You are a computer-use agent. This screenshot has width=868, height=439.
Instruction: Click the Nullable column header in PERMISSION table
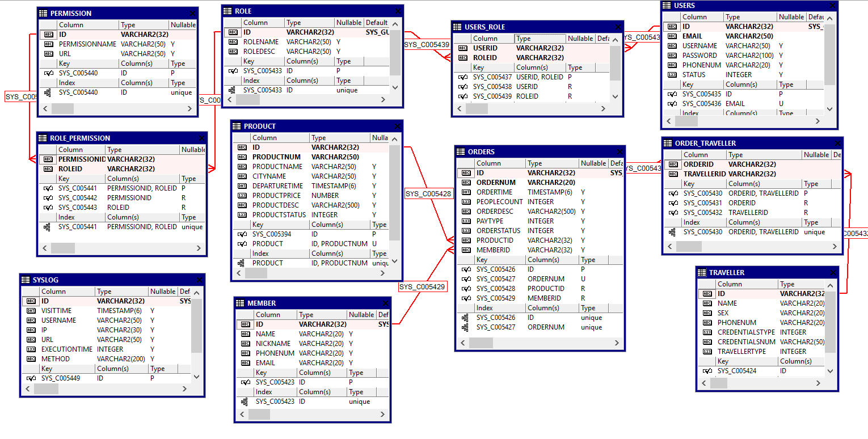[x=183, y=25]
